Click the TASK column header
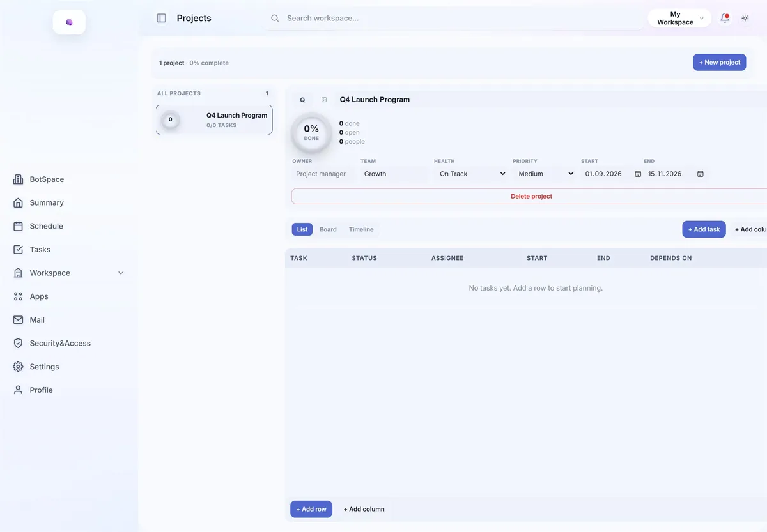Image resolution: width=767 pixels, height=532 pixels. [x=298, y=258]
